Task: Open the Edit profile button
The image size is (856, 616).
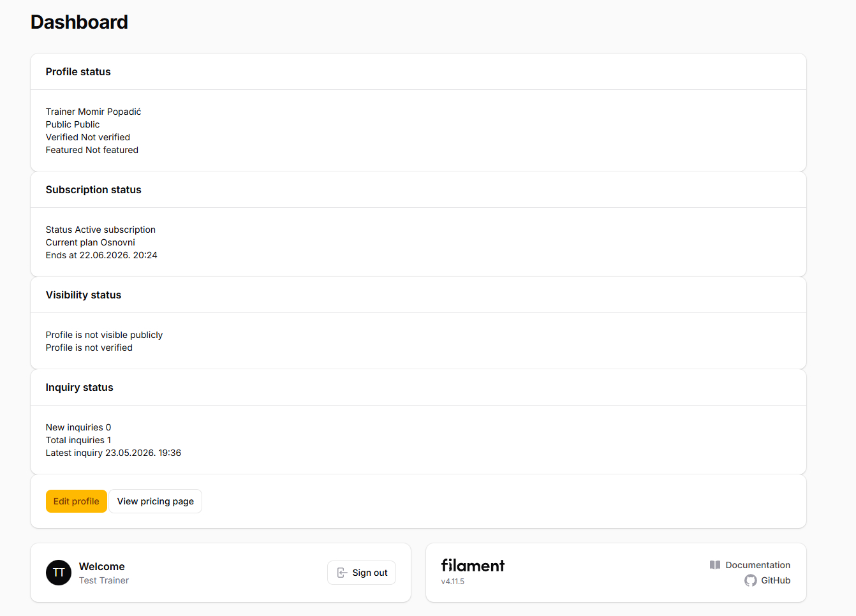Action: 77,501
